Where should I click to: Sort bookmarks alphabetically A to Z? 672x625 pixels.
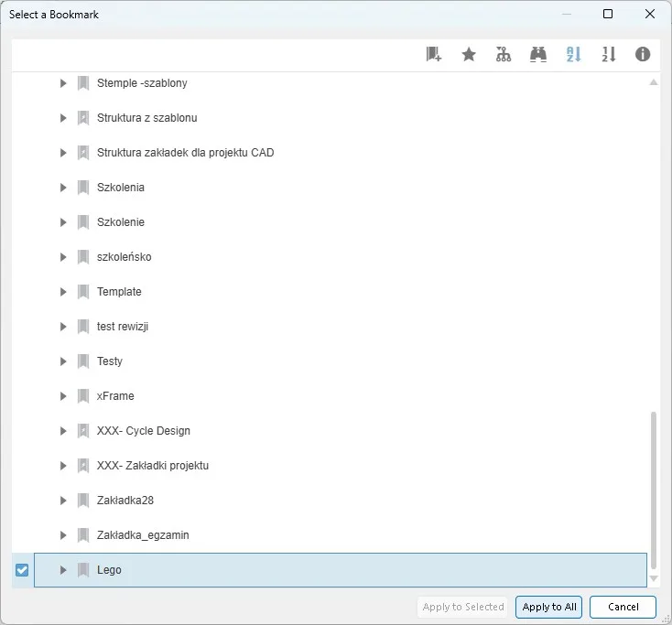coord(573,54)
